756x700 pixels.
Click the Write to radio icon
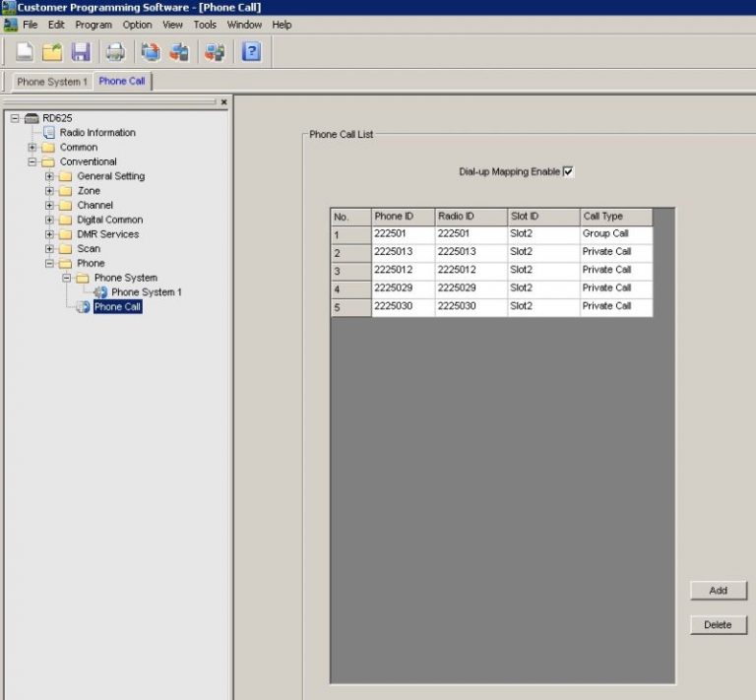(179, 51)
